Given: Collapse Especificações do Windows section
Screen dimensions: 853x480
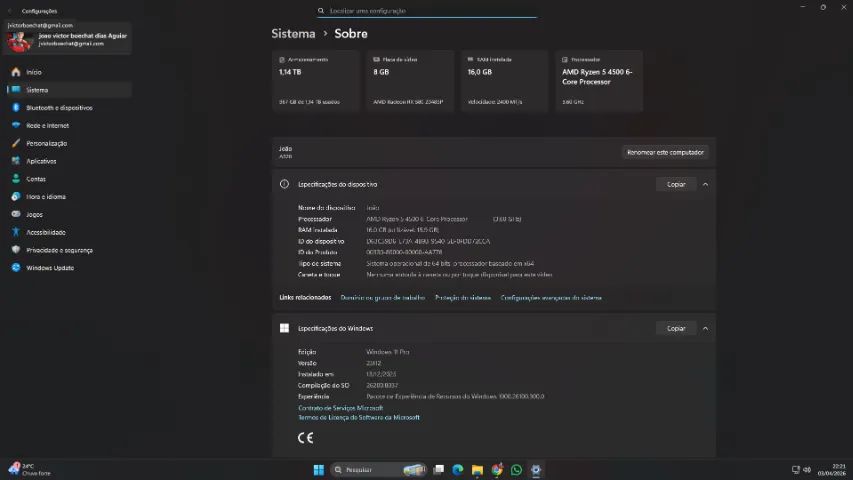Looking at the screenshot, I should coord(706,329).
